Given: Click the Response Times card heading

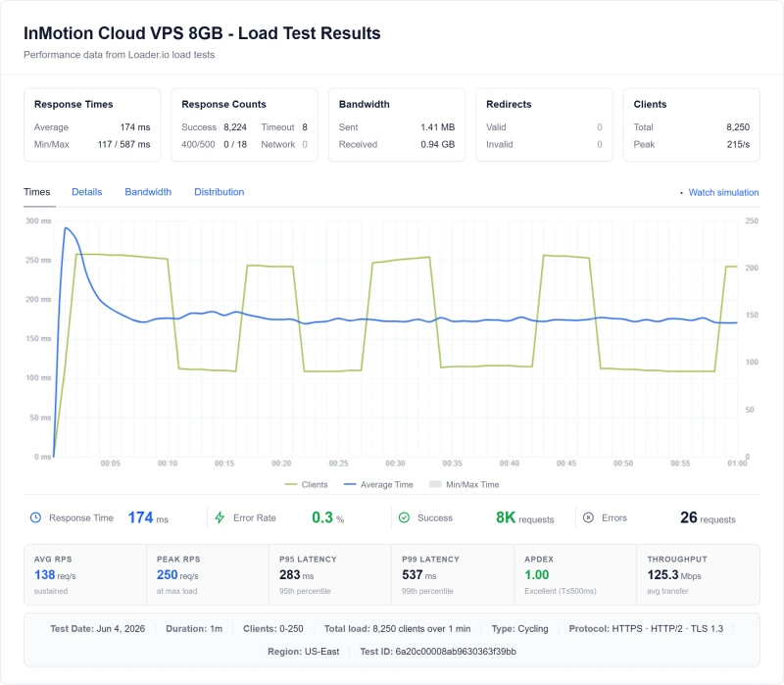Looking at the screenshot, I should 73,104.
